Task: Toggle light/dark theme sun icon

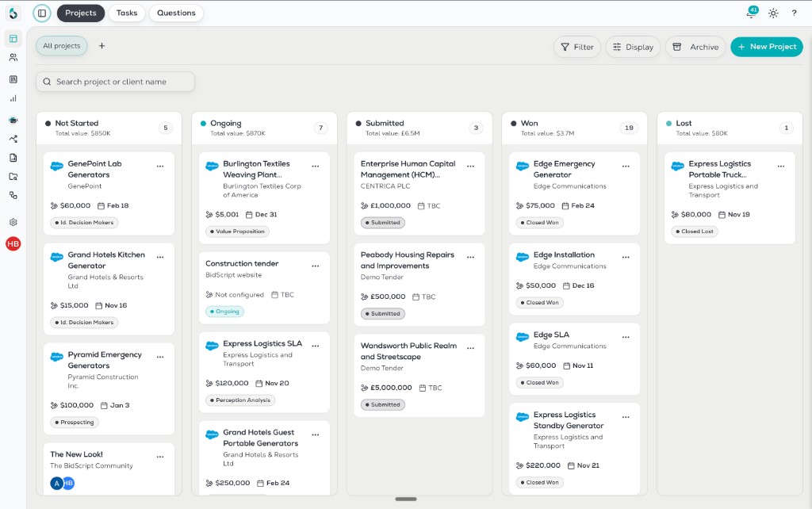Action: click(773, 13)
